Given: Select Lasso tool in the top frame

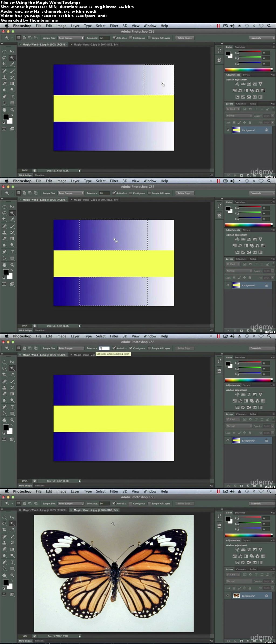Looking at the screenshot, I should tap(5, 58).
